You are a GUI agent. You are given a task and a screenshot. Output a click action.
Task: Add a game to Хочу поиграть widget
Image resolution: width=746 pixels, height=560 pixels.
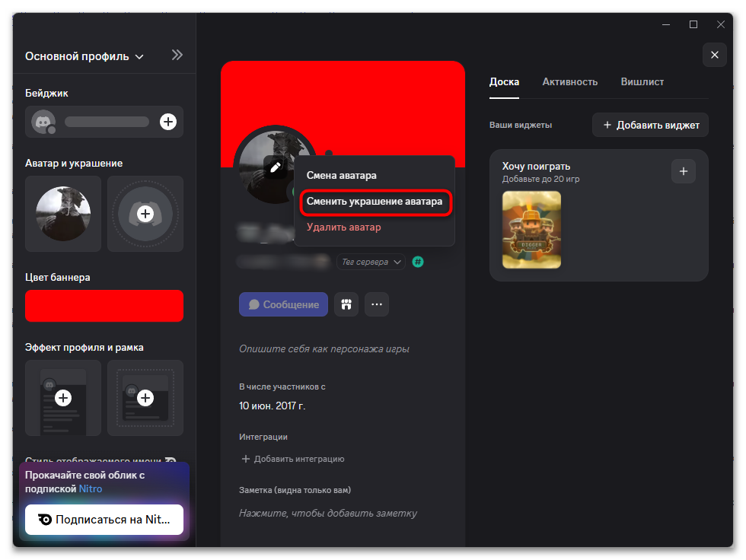(684, 171)
